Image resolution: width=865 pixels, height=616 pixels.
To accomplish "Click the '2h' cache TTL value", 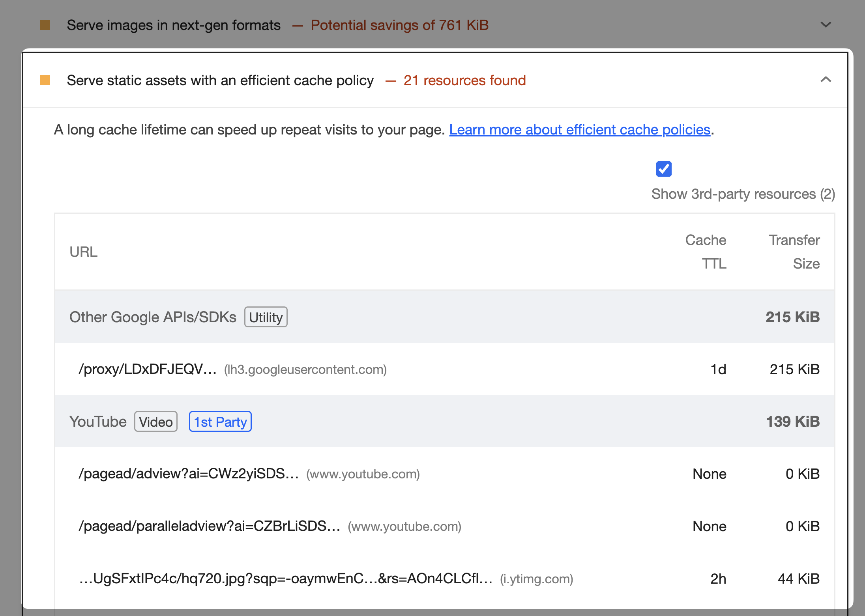I will point(718,579).
